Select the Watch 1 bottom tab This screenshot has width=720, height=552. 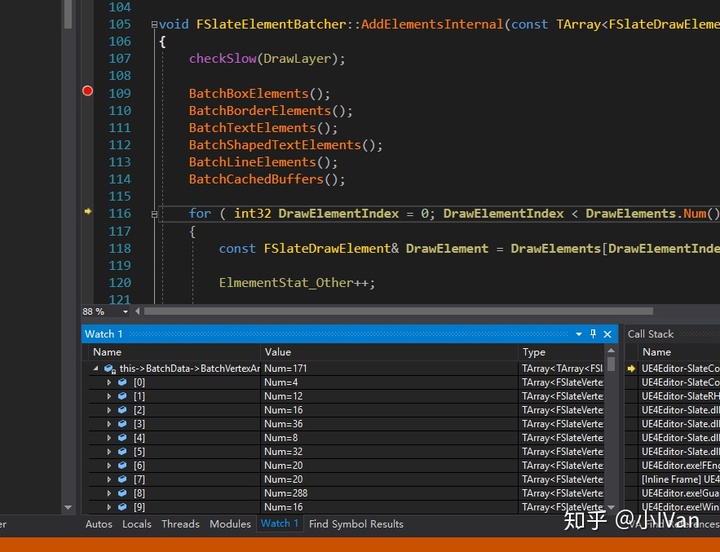[280, 524]
